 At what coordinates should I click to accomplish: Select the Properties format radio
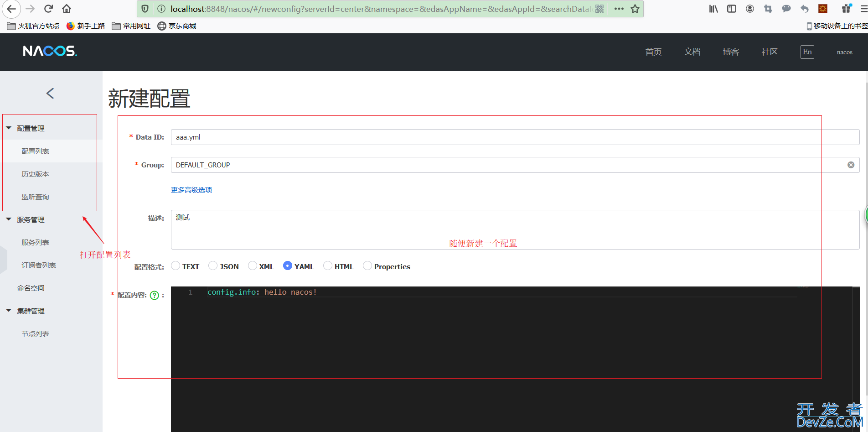pyautogui.click(x=367, y=266)
